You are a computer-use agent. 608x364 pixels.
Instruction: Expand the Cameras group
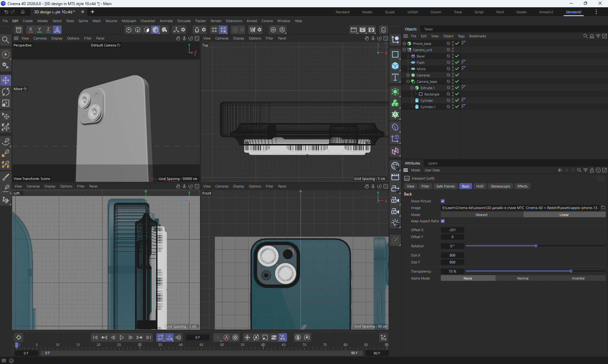[408, 75]
